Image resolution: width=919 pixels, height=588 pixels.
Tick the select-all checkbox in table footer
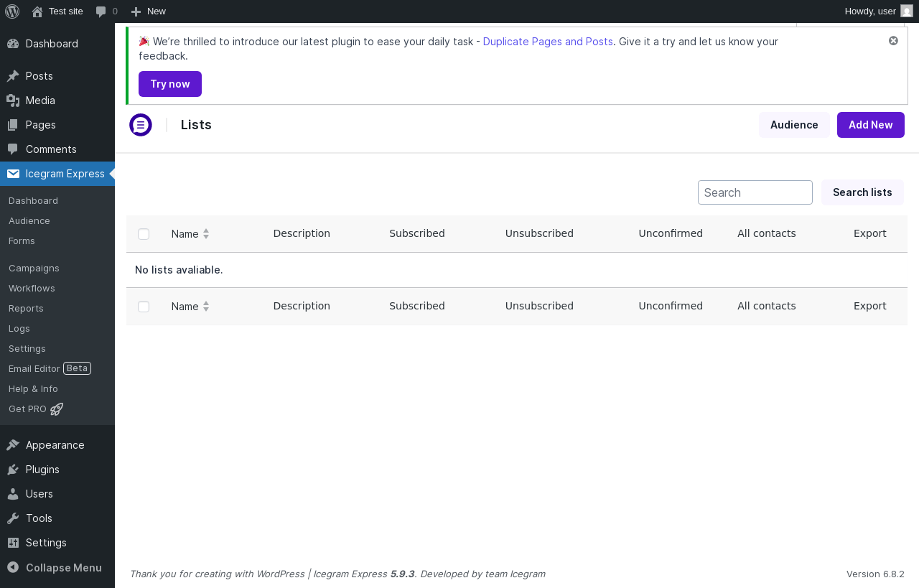click(144, 307)
